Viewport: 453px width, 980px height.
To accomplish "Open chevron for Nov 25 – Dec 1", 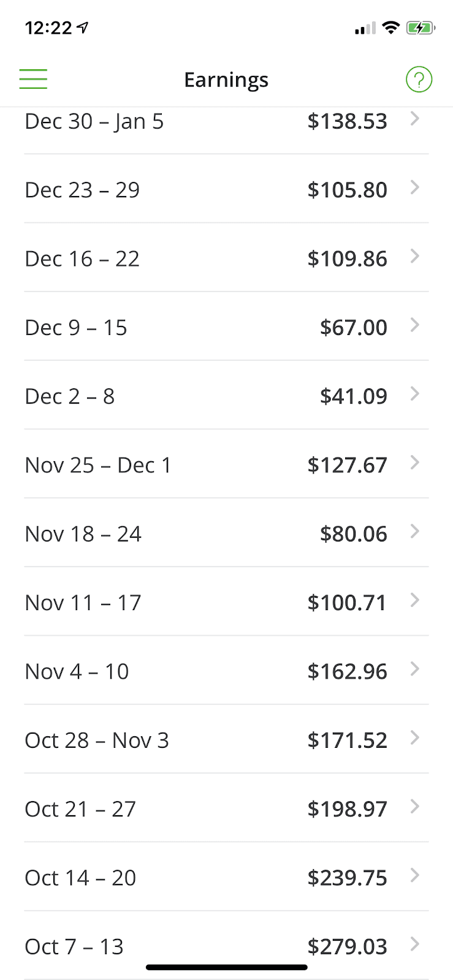I will click(415, 462).
